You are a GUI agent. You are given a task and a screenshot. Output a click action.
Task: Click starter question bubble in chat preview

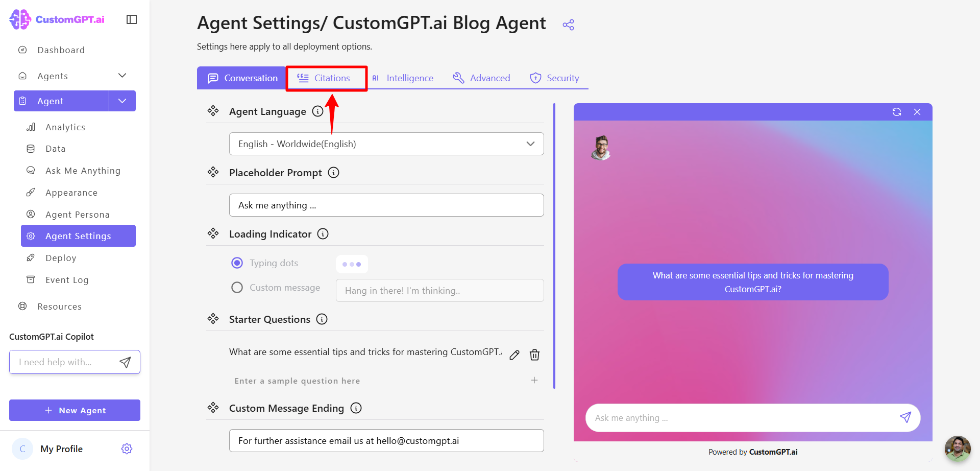tap(753, 282)
